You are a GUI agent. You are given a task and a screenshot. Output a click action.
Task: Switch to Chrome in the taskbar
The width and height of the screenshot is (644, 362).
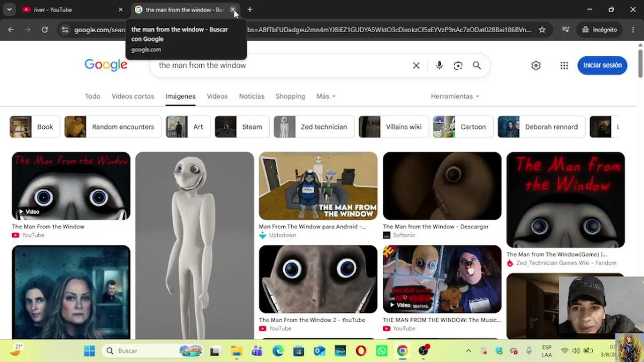pyautogui.click(x=402, y=350)
